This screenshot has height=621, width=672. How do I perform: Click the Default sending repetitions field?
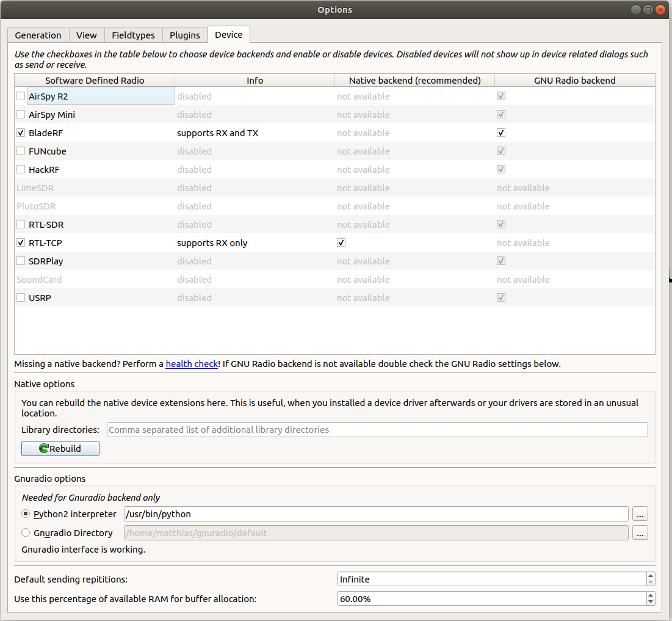pos(491,579)
